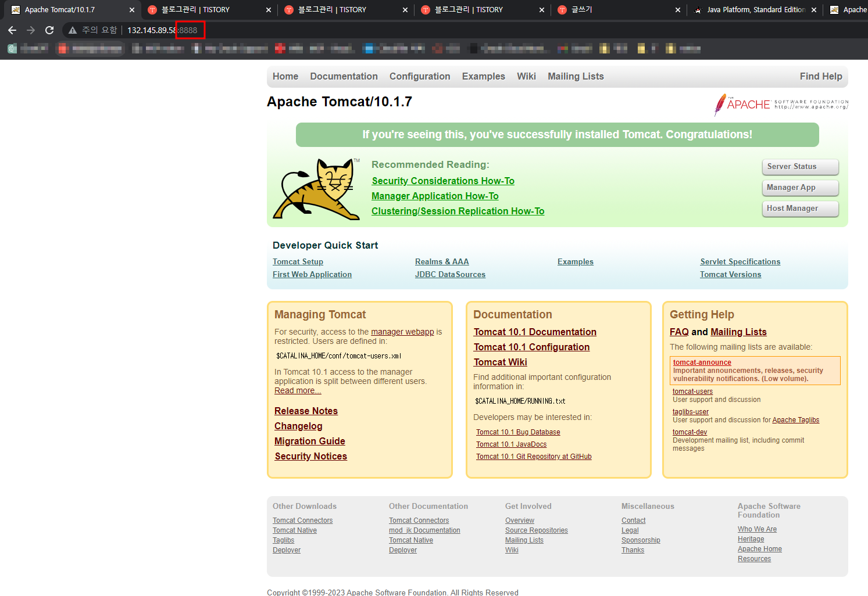Open Servlet Specifications link
Screen dimensions: 868x596
coord(740,262)
